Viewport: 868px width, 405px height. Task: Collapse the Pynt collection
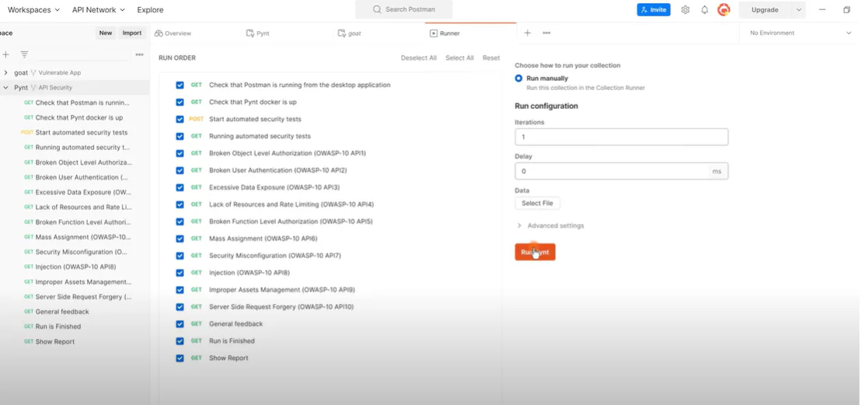5,88
